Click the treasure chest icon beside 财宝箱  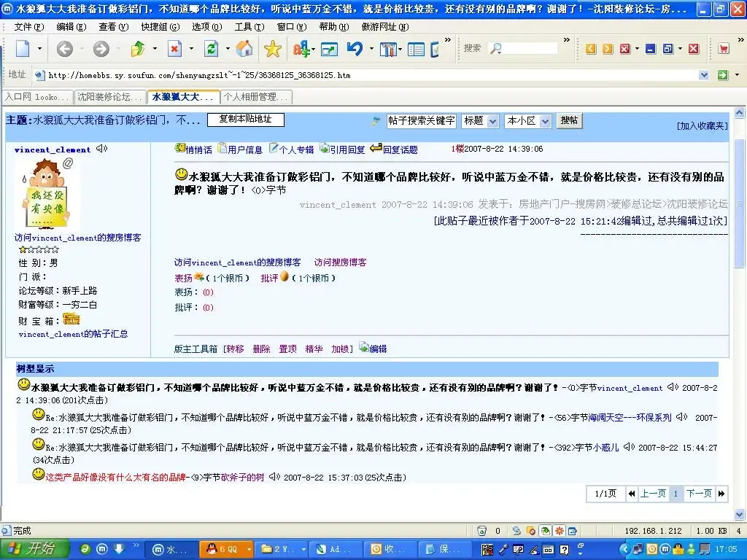71,319
